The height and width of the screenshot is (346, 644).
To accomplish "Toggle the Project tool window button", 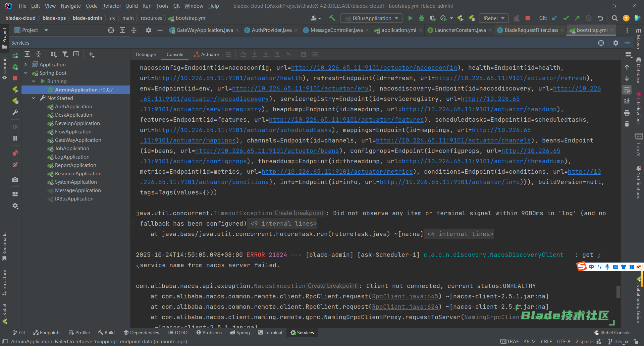I will (x=4, y=37).
